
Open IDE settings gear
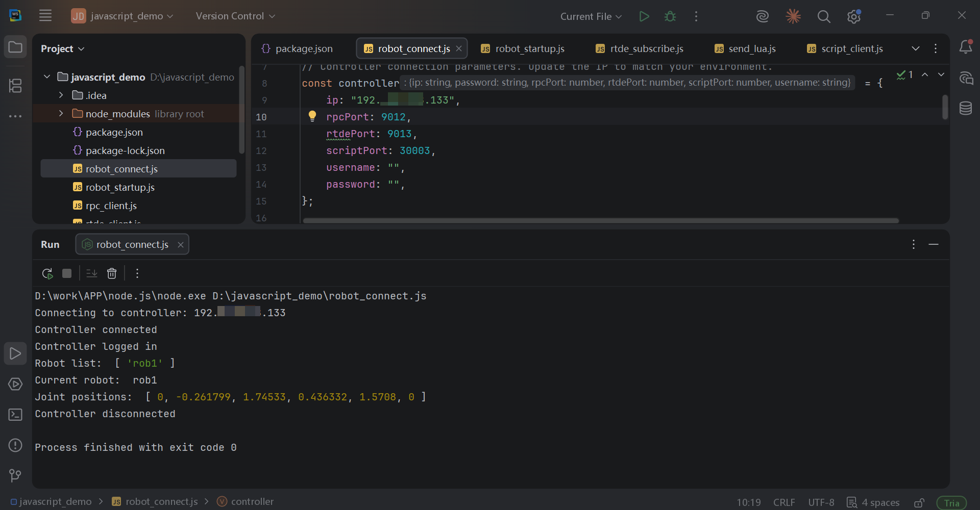854,16
